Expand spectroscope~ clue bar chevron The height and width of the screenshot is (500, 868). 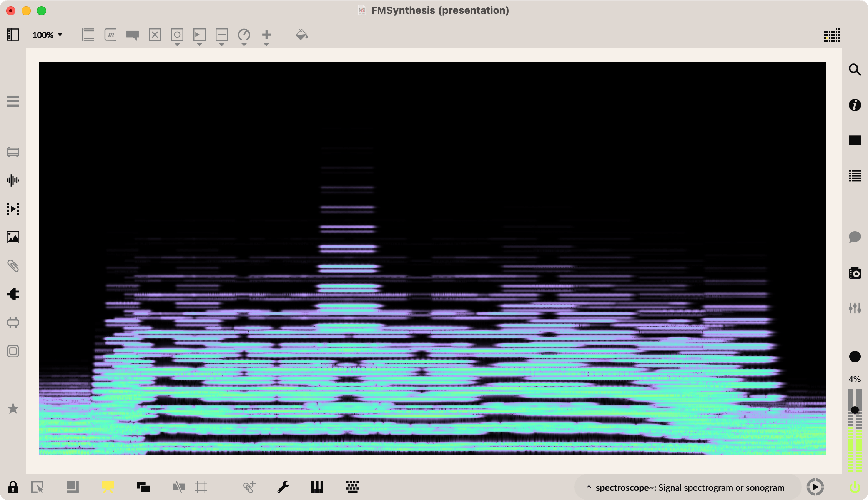click(589, 487)
